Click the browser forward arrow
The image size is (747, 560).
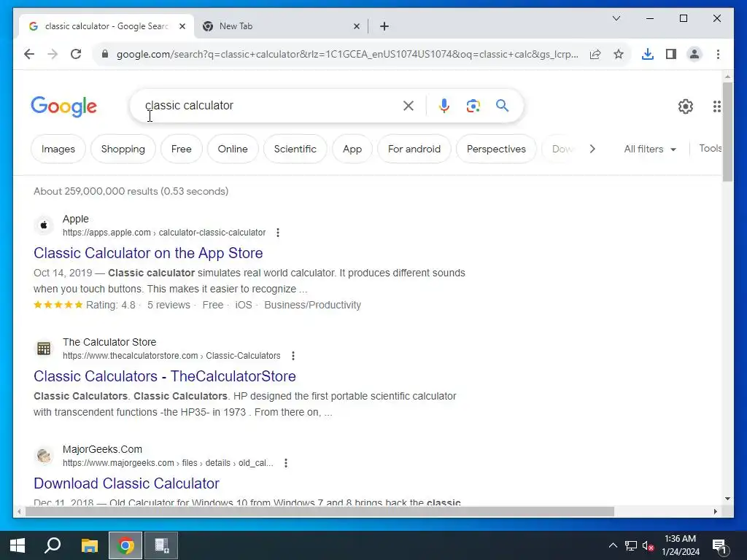pos(53,54)
